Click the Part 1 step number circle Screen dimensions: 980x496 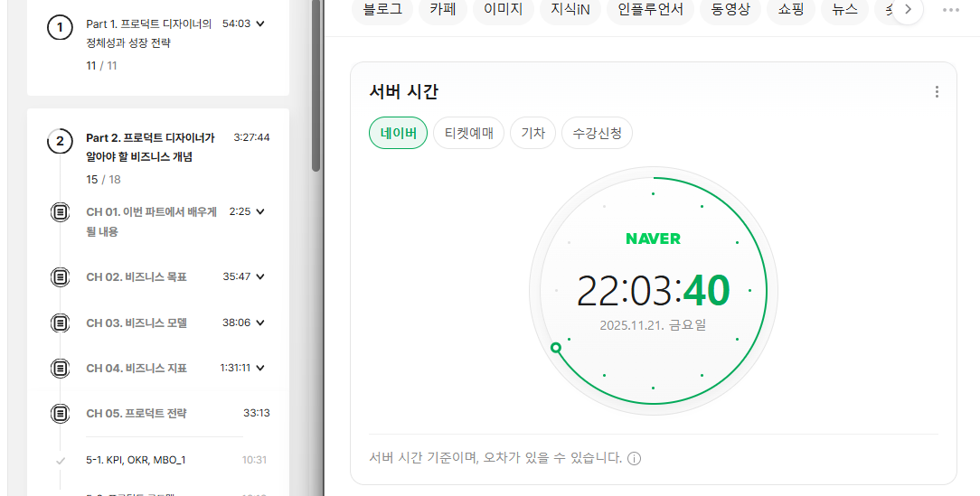coord(60,27)
